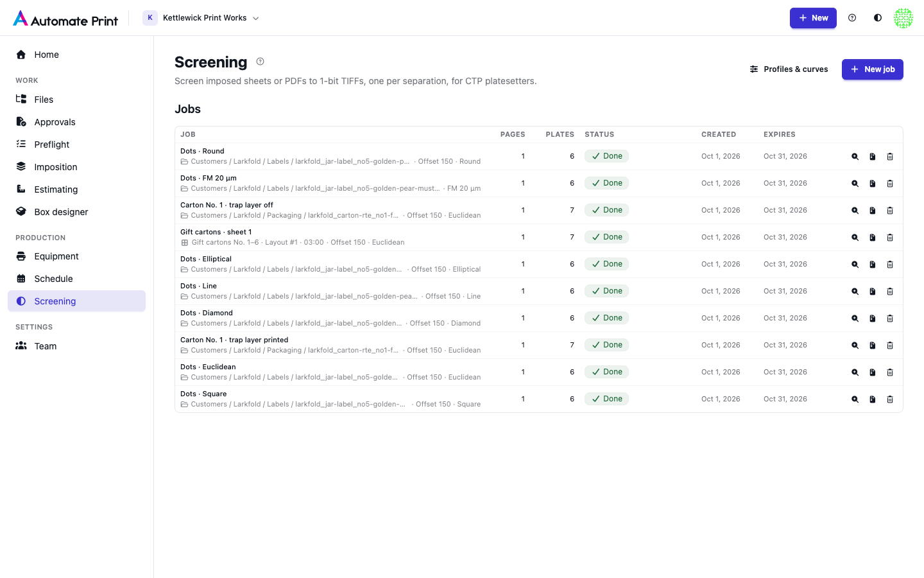Open Team settings
Image resolution: width=924 pixels, height=578 pixels.
77,346
